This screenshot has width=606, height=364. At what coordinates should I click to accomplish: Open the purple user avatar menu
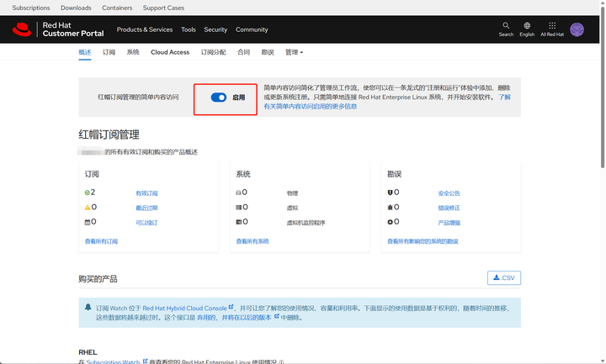click(577, 29)
